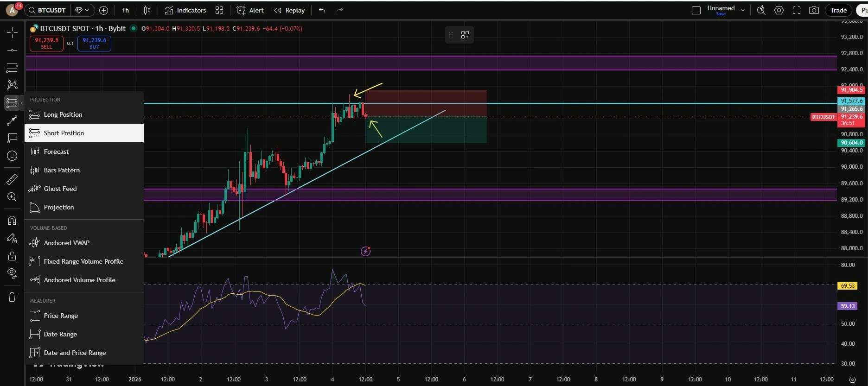
Task: Enter fullscreen mode
Action: point(797,10)
